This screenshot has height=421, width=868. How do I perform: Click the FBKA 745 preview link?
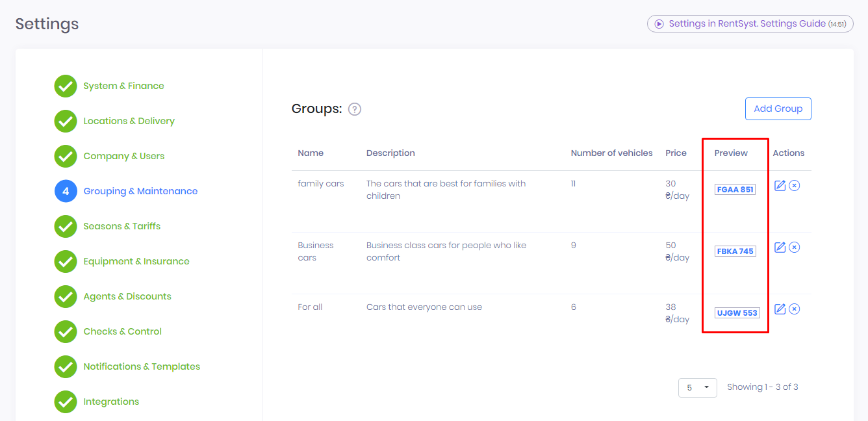click(735, 251)
